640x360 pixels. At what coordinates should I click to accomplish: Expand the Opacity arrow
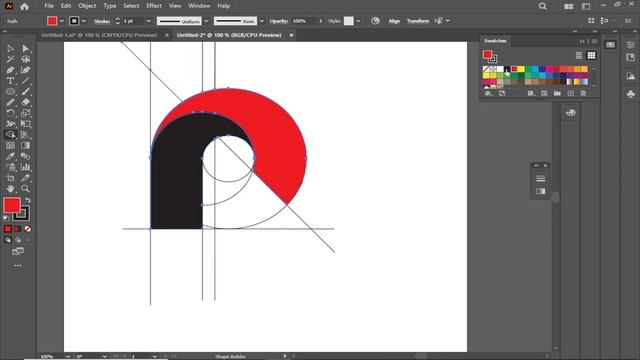[x=320, y=21]
